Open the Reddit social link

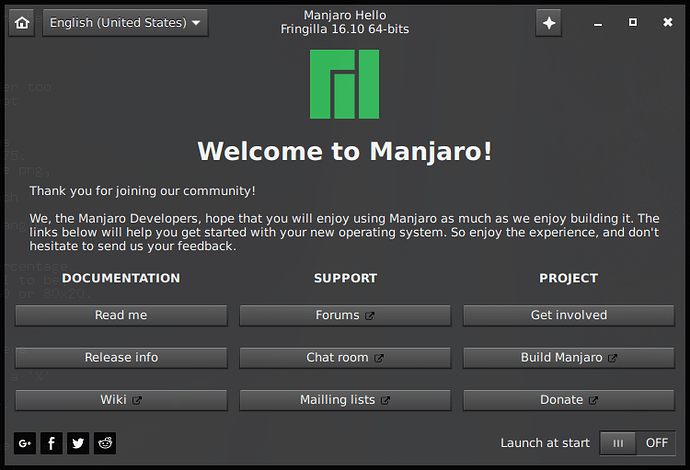tap(105, 443)
